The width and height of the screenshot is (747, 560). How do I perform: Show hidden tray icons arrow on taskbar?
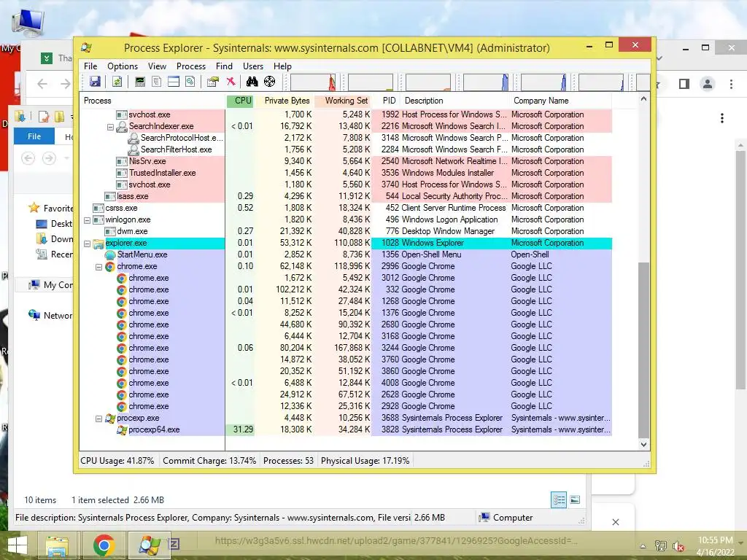(643, 546)
